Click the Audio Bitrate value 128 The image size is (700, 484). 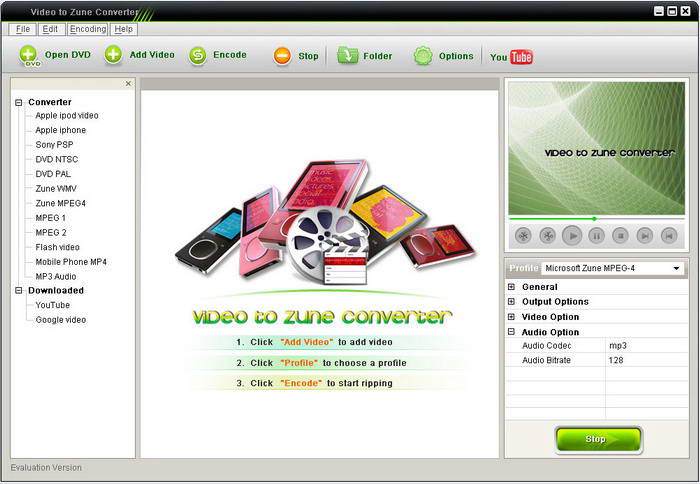616,360
